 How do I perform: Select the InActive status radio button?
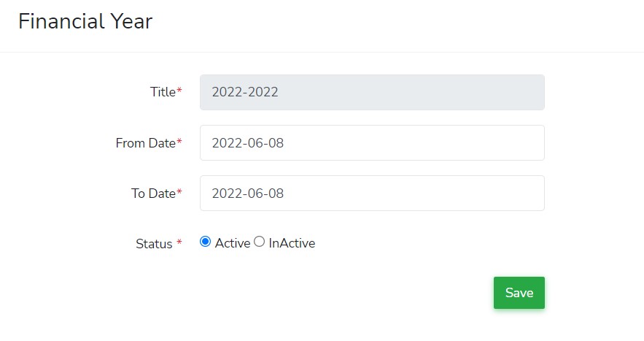click(x=259, y=242)
